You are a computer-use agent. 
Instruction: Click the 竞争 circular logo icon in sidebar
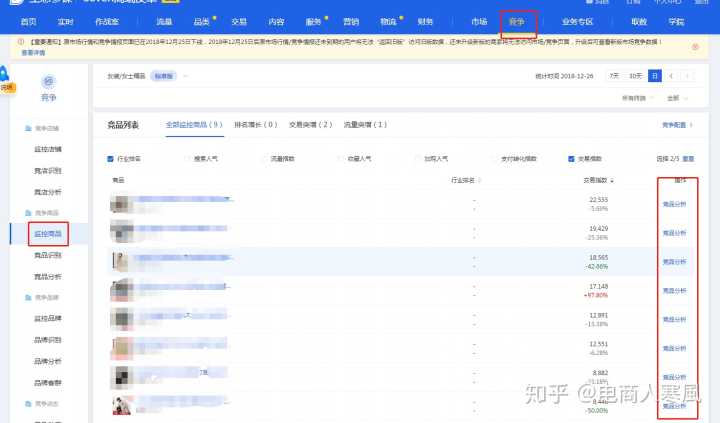click(49, 81)
